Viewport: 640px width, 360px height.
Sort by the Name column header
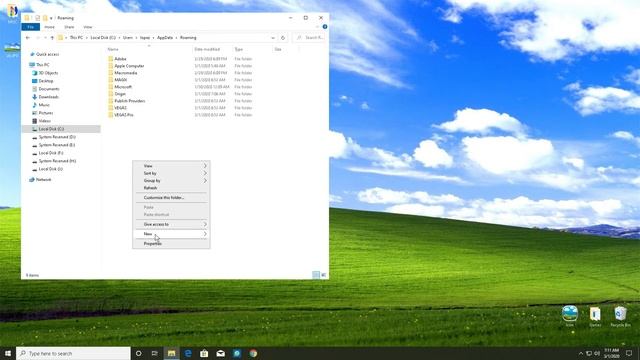pos(113,49)
